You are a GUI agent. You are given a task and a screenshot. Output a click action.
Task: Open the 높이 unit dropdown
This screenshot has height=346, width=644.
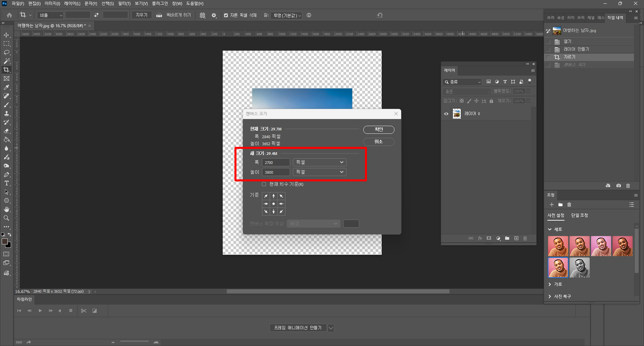[319, 172]
